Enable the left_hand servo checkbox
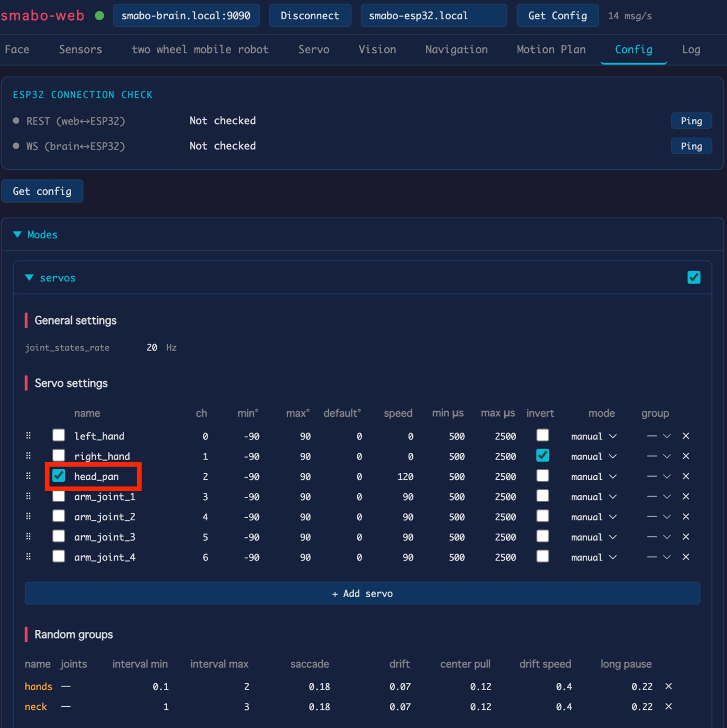Image resolution: width=727 pixels, height=728 pixels. pyautogui.click(x=59, y=435)
